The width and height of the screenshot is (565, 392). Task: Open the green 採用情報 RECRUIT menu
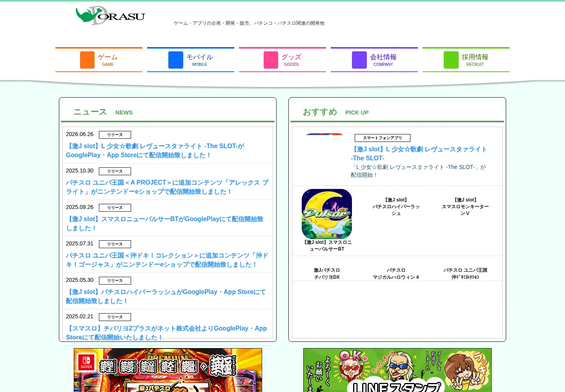point(466,60)
